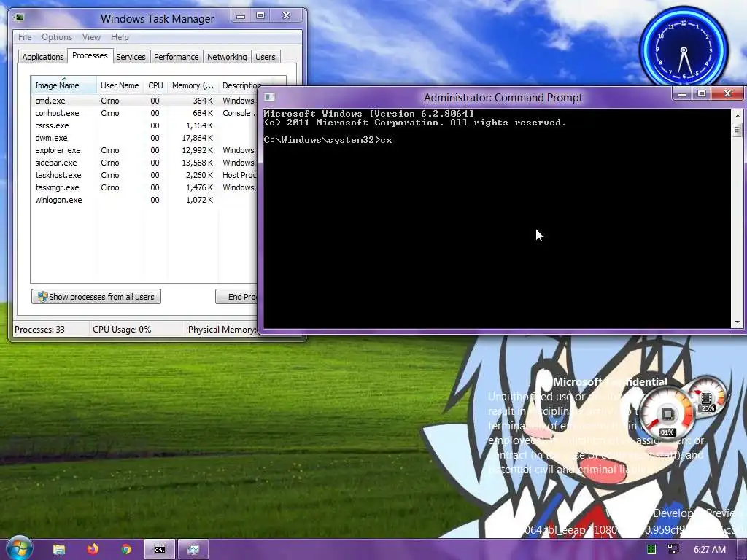Switch to the Networking tab

[x=228, y=57]
